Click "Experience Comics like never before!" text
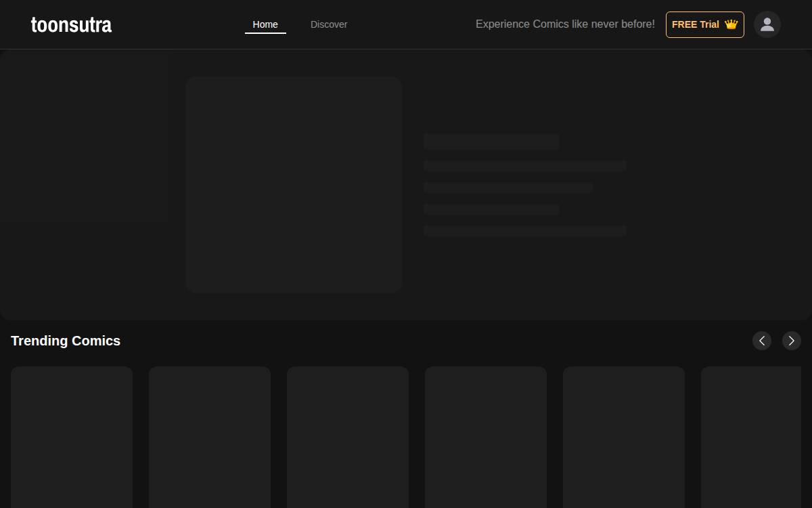The width and height of the screenshot is (812, 508). pos(565,24)
